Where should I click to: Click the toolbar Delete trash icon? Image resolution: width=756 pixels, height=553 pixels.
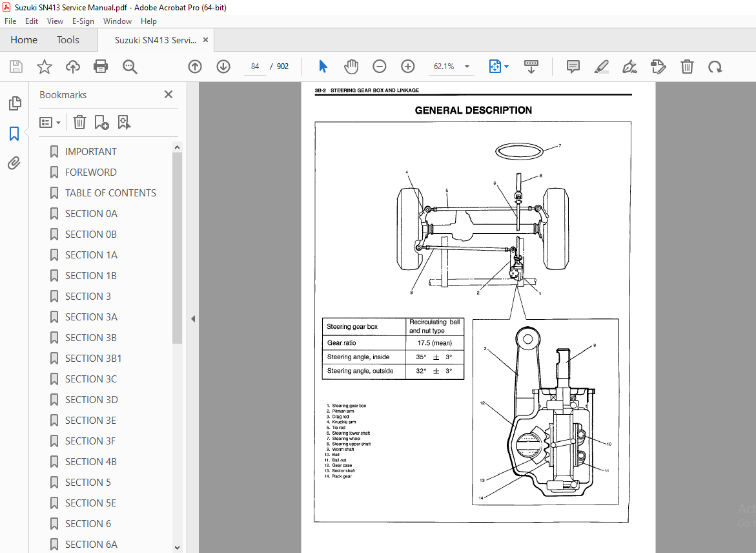687,67
